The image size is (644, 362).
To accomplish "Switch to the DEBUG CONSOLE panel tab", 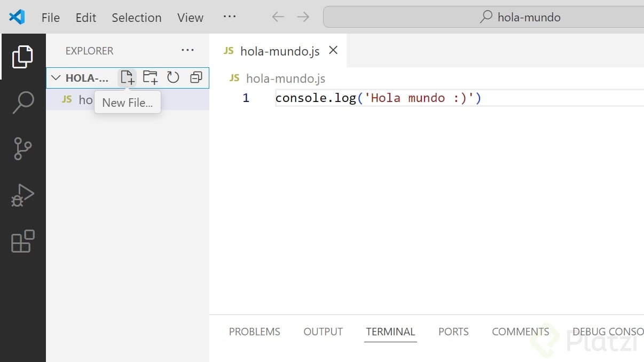I will click(x=608, y=332).
